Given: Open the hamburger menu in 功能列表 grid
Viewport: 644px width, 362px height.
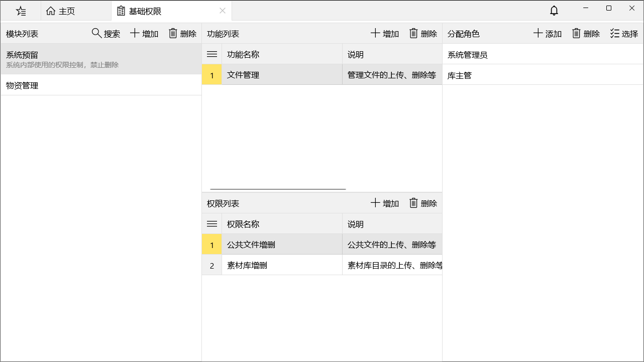Looking at the screenshot, I should [212, 54].
